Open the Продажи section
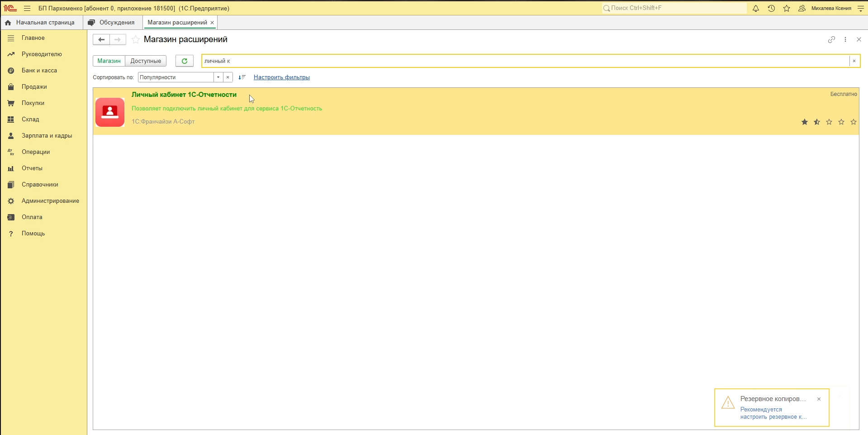868x435 pixels. (43, 87)
